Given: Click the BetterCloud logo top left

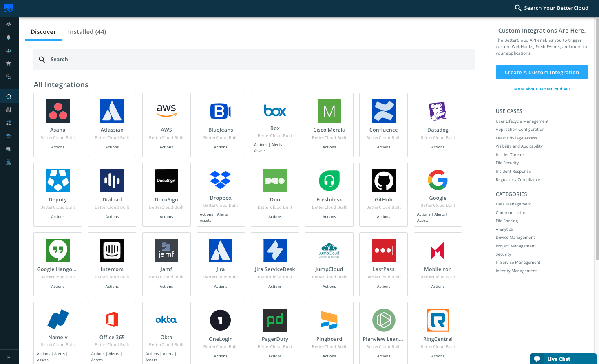Looking at the screenshot, I should pyautogui.click(x=9, y=8).
